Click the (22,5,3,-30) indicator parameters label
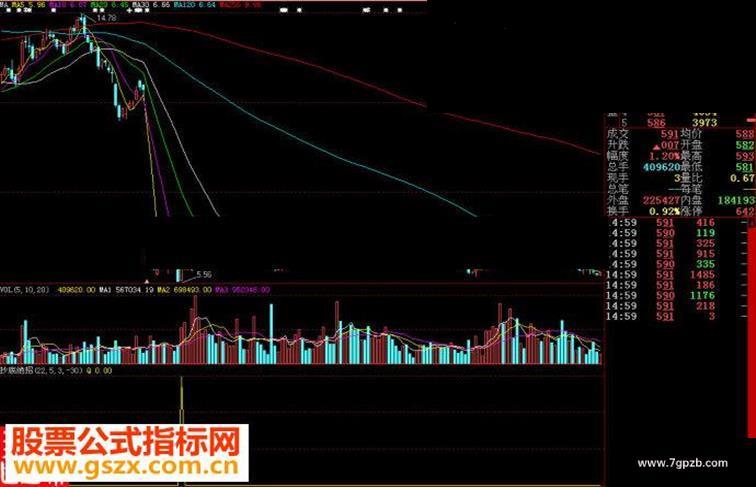Viewport: 756px width, 487px height. (58, 370)
